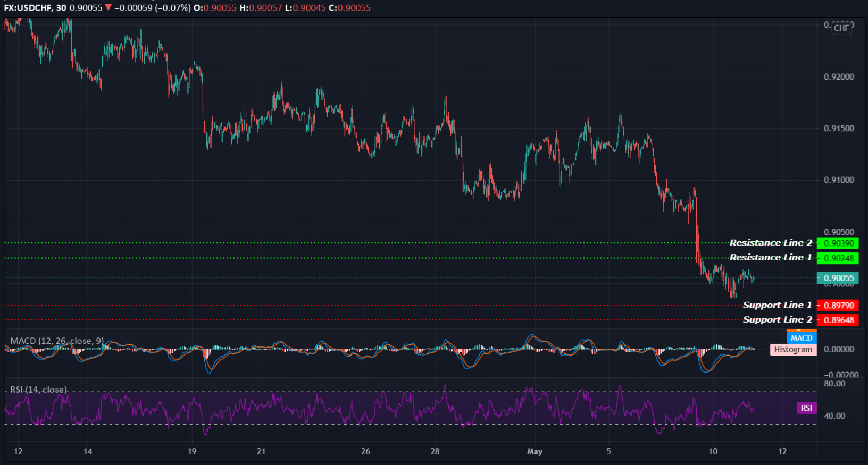Click the pink Histogram axis tag
The height and width of the screenshot is (465, 868).
click(793, 350)
